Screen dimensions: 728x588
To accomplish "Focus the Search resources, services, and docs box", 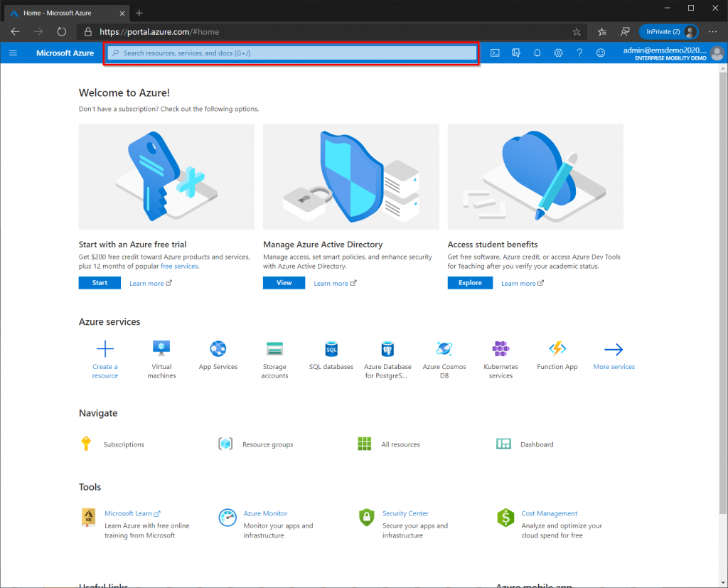I will pos(292,53).
